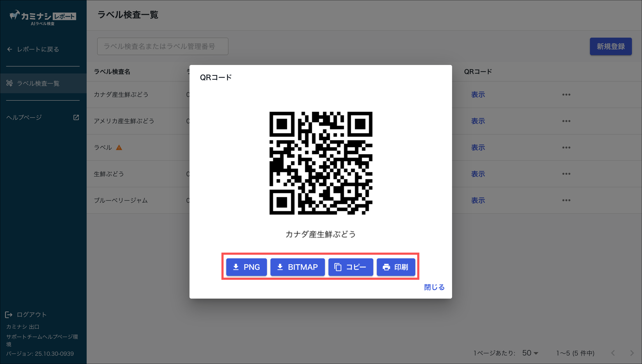The image size is (642, 364).
Task: Show QR code for アメリカ産生鮮ぶどう row
Action: [478, 121]
